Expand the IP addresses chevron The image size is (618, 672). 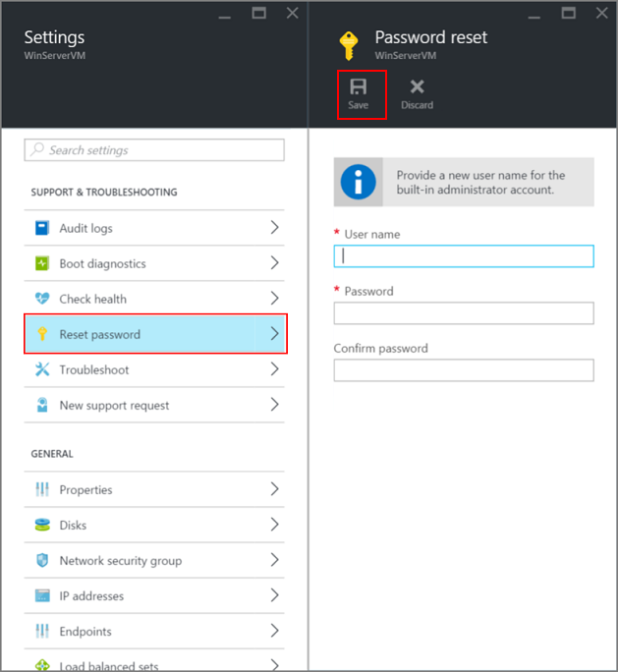(274, 595)
